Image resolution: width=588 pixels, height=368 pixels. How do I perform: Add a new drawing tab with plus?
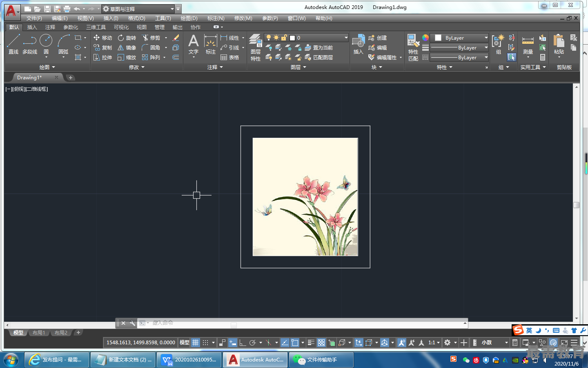pyautogui.click(x=71, y=78)
